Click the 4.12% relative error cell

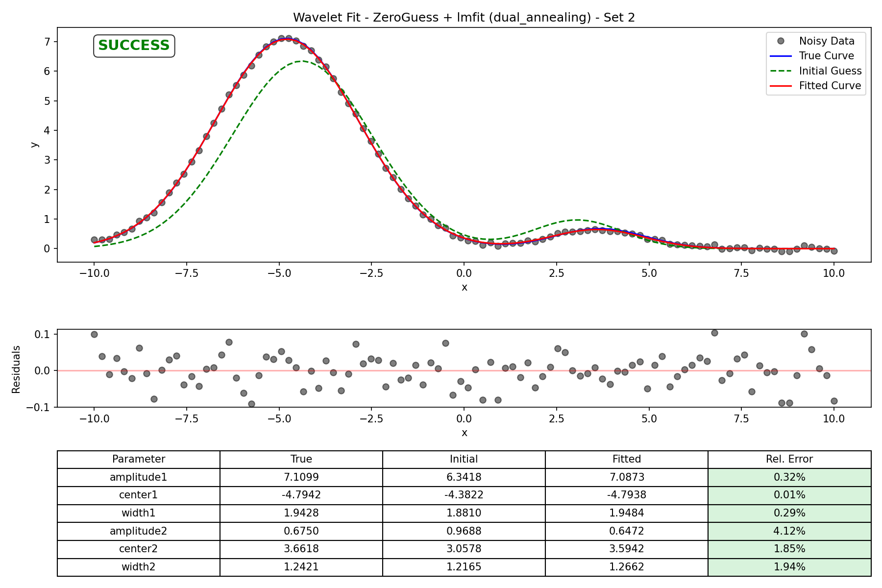pos(789,531)
